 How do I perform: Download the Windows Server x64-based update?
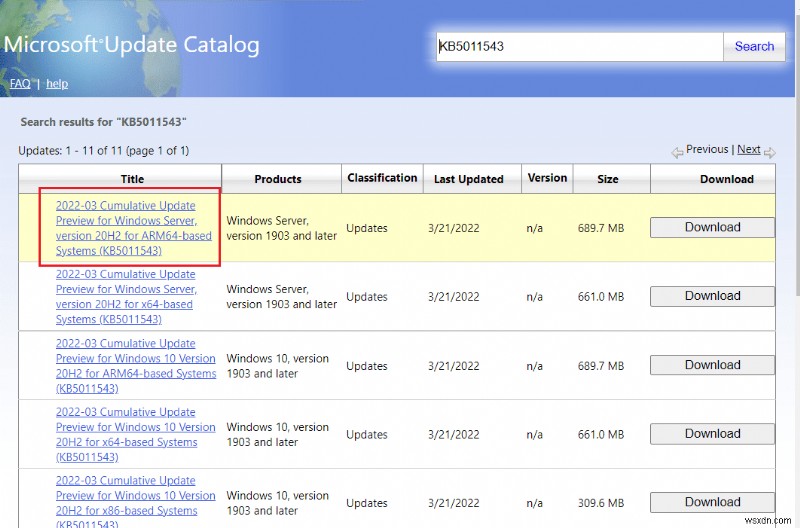pyautogui.click(x=712, y=297)
